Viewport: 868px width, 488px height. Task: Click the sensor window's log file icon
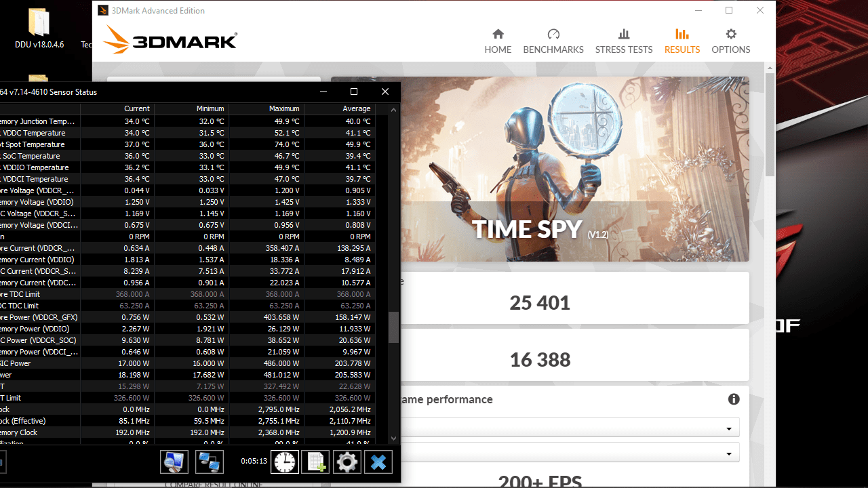pos(315,462)
